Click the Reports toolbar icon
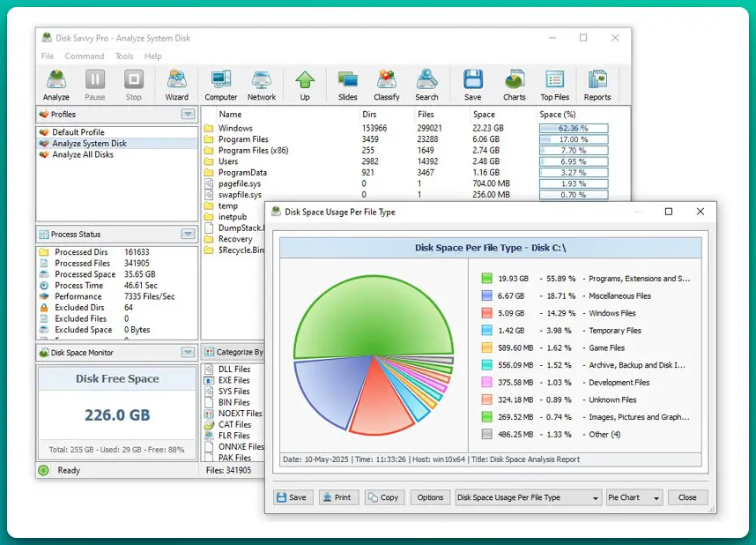This screenshot has height=545, width=756. click(x=597, y=86)
